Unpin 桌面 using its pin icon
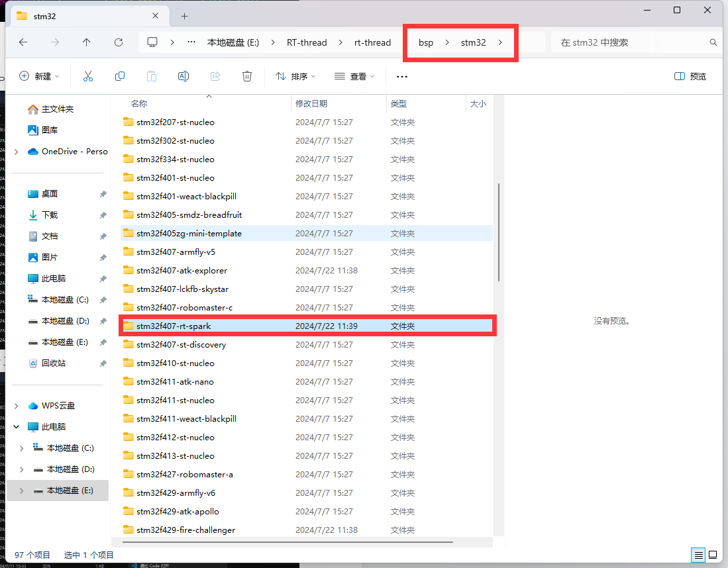The height and width of the screenshot is (568, 728). click(x=103, y=194)
